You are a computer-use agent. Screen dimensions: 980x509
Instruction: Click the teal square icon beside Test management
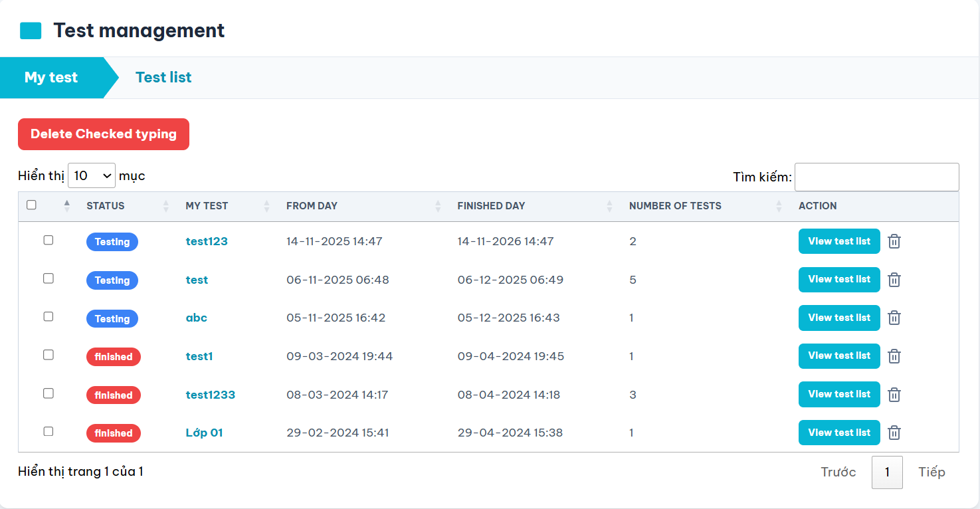click(x=29, y=29)
